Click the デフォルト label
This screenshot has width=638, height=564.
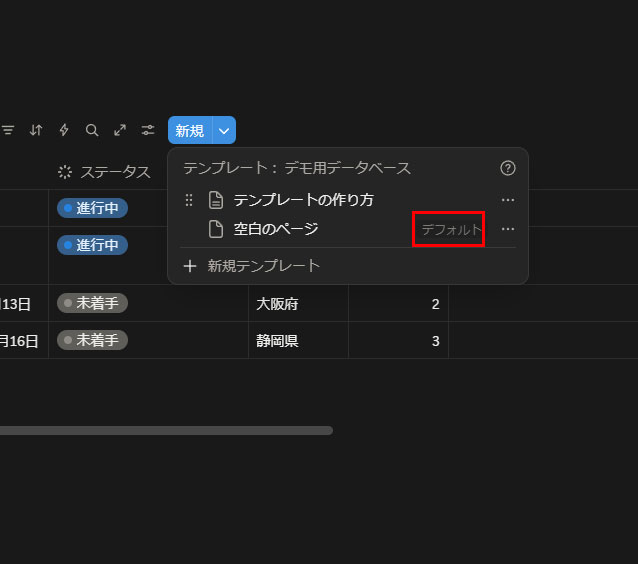[450, 230]
